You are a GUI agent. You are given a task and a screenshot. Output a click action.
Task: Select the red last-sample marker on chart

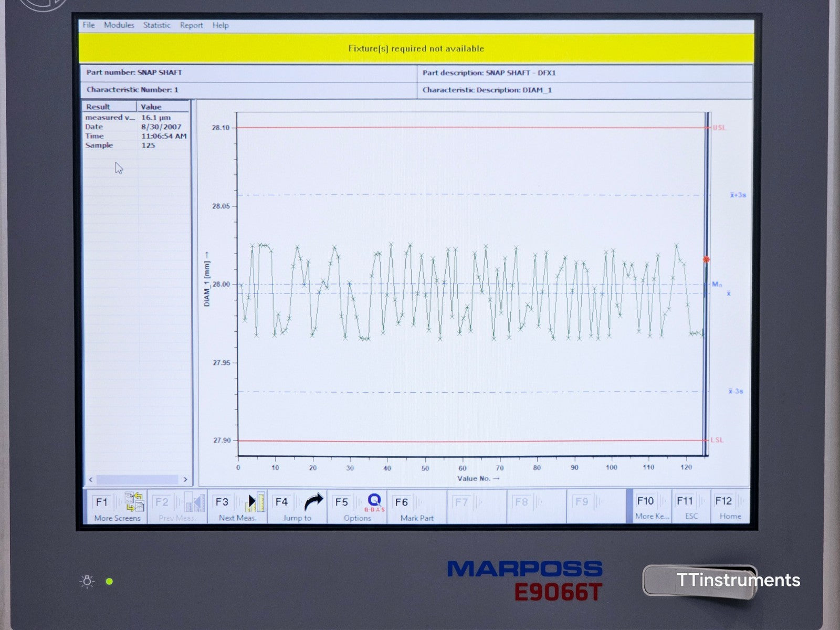706,259
